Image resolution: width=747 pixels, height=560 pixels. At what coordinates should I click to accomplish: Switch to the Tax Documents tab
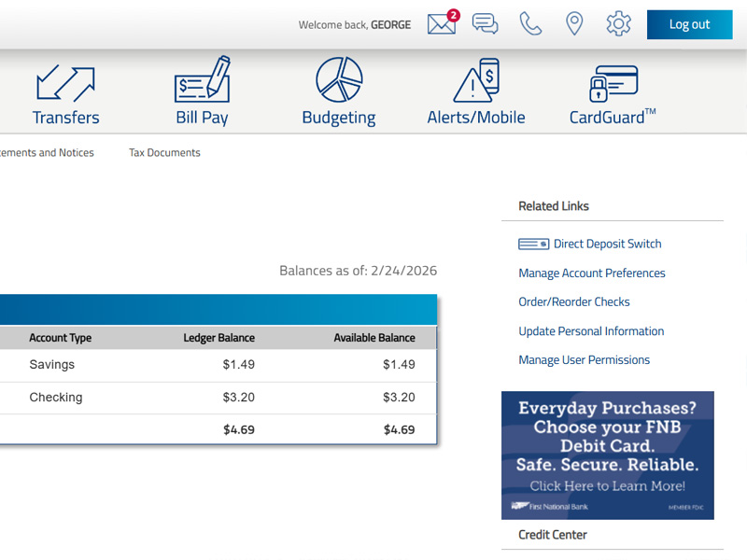[164, 153]
